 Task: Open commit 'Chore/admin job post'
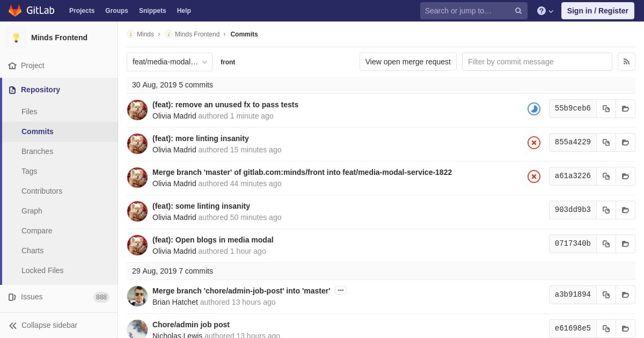tap(191, 325)
